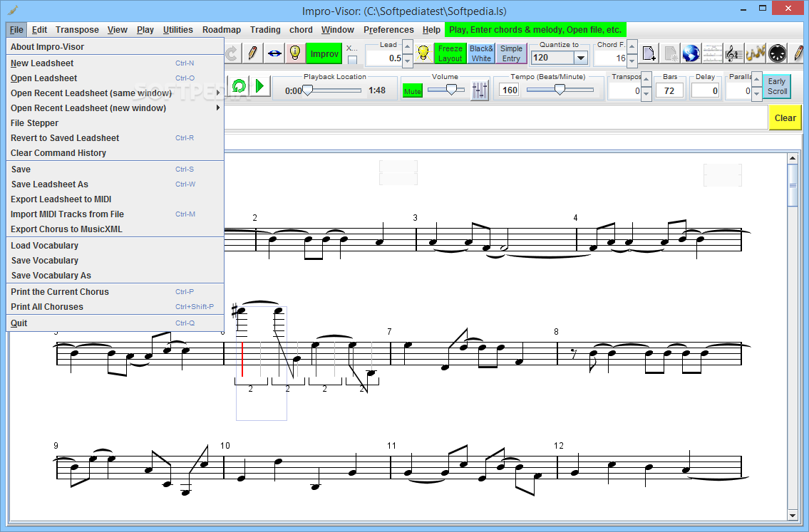This screenshot has height=532, width=809.
Task: Select Save Leadsheet As
Action: [115, 184]
